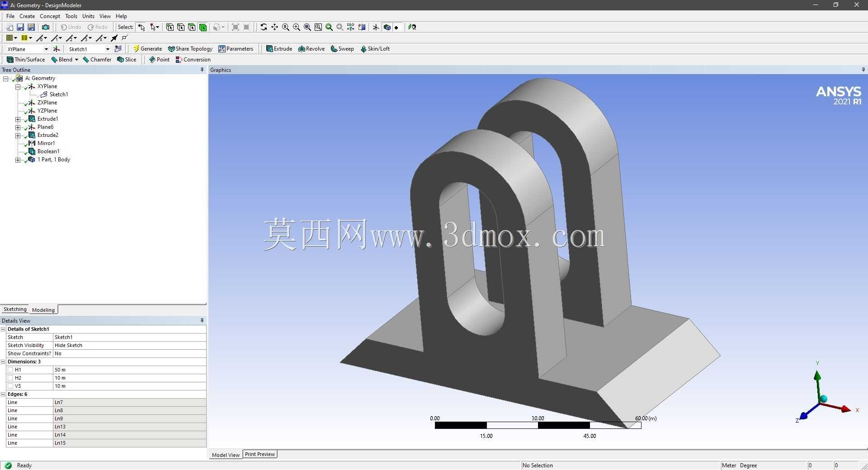
Task: Click the Share Topology button
Action: 190,49
